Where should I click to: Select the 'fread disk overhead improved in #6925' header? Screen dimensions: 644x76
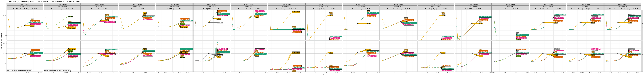pyautogui.click(x=398, y=9)
